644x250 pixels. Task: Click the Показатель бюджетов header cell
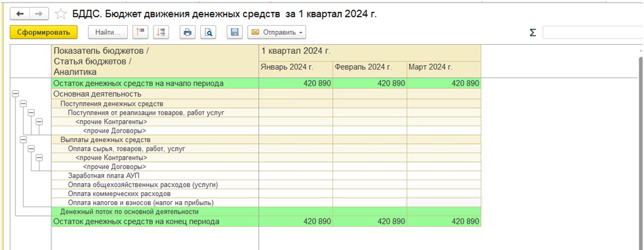tap(155, 61)
